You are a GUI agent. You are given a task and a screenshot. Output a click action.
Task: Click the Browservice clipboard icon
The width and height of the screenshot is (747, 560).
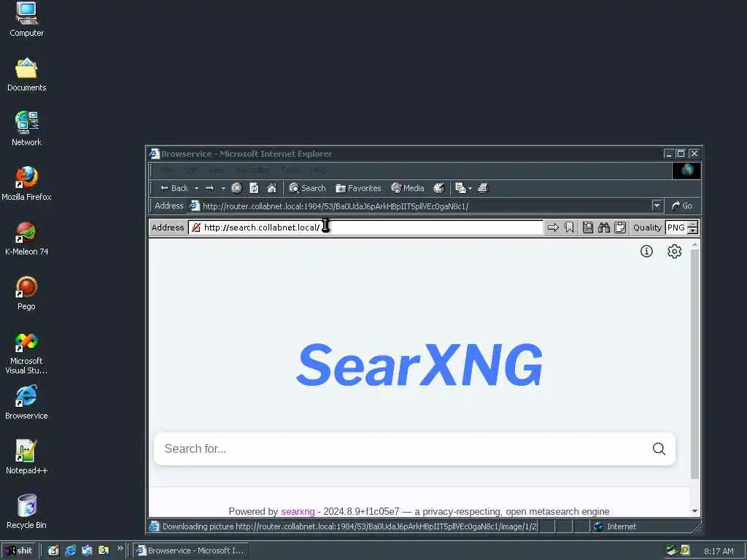point(620,227)
